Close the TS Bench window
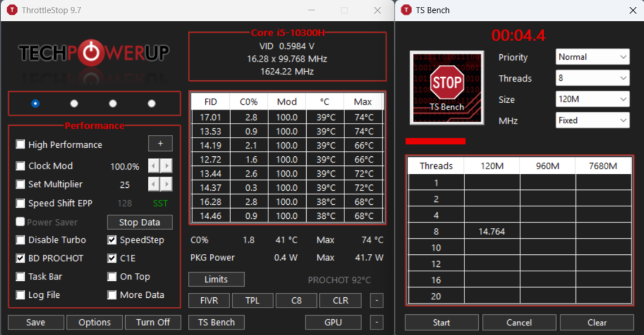644x335 pixels. click(x=633, y=10)
